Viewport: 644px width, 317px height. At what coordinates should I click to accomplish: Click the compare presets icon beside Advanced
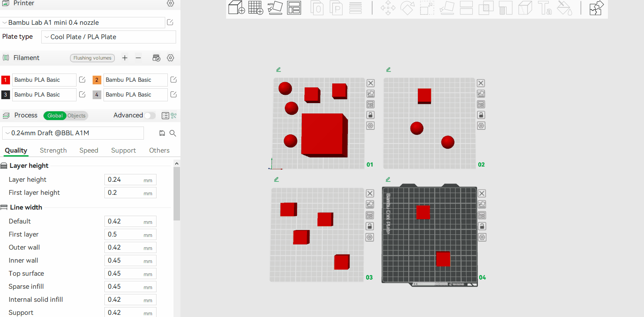click(x=174, y=116)
